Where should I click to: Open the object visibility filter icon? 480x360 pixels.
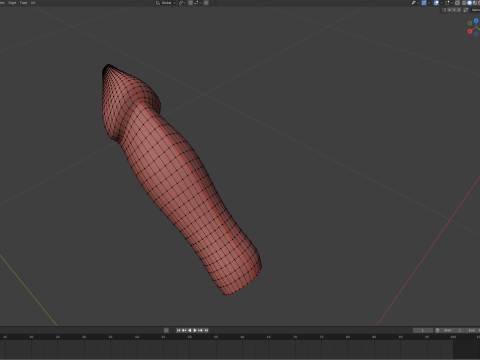[x=414, y=3]
